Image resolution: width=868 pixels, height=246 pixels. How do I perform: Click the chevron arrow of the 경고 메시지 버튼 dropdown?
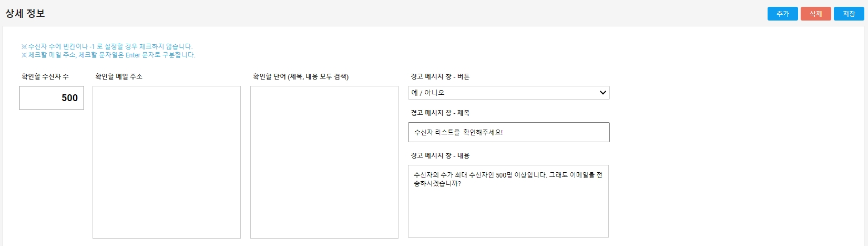click(x=603, y=93)
